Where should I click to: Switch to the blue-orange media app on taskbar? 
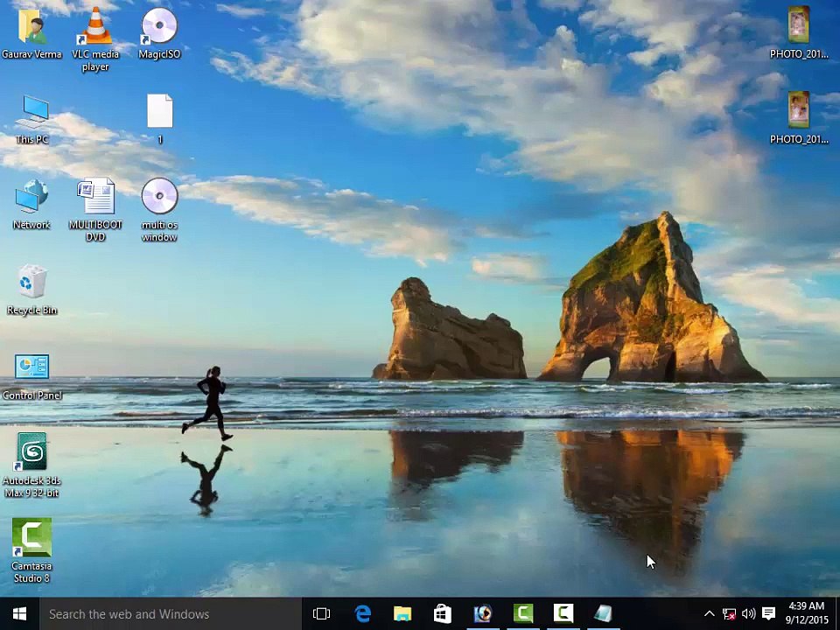(483, 614)
